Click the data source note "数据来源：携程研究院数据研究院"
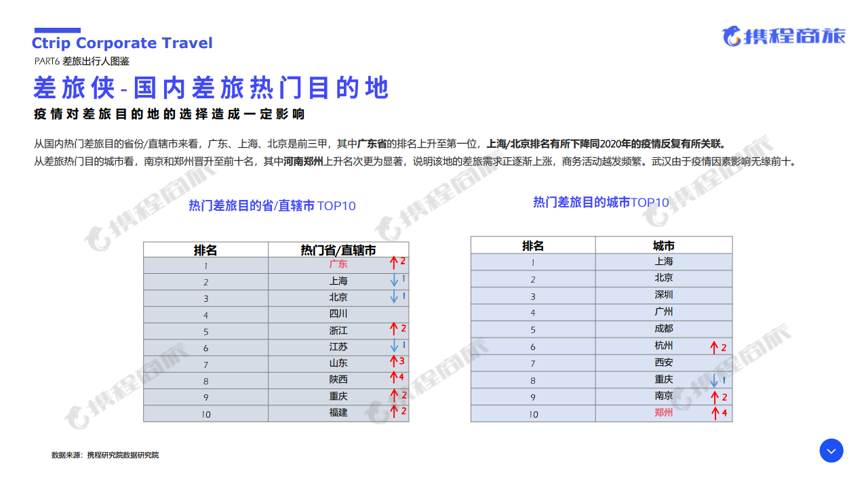This screenshot has height=488, width=868. [x=105, y=455]
